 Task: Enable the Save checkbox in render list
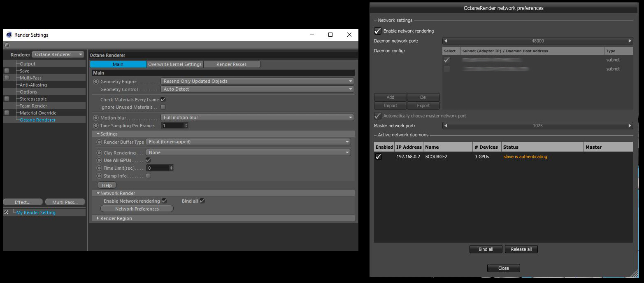(x=7, y=71)
